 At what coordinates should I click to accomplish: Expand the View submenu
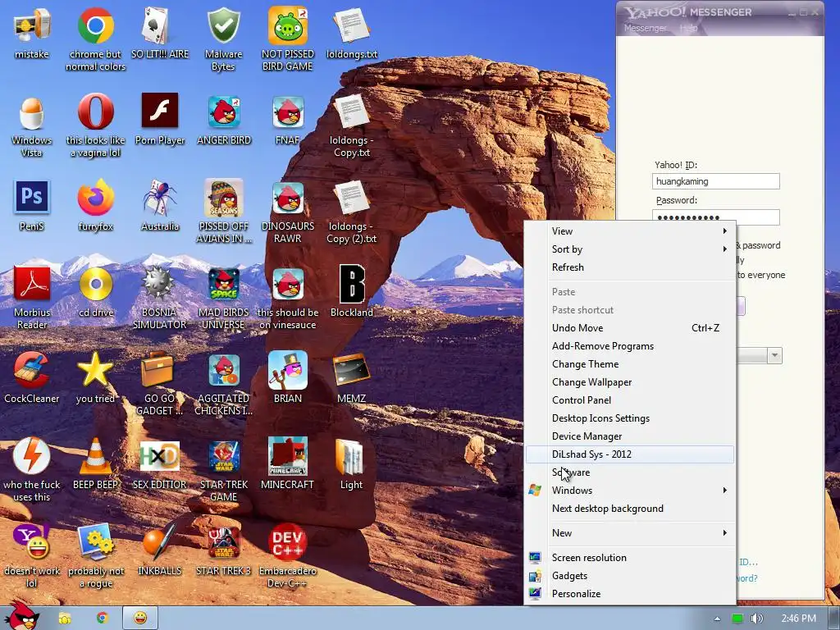630,231
